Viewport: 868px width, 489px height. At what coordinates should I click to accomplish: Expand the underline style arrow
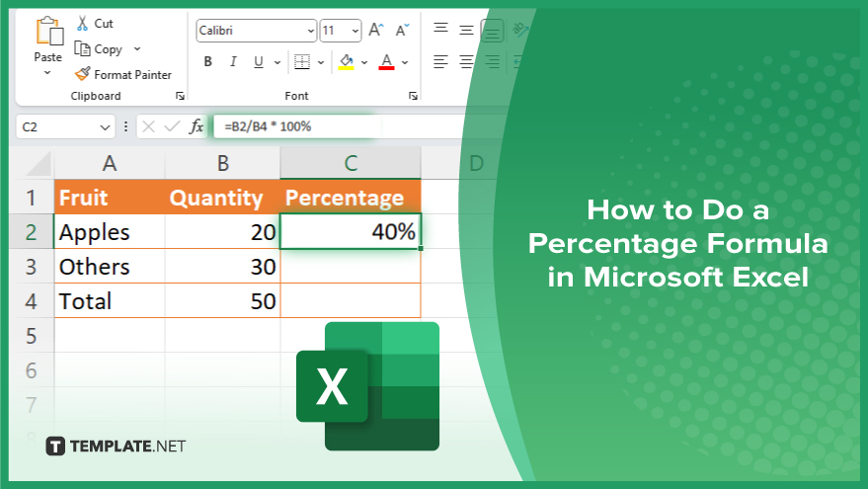[277, 62]
